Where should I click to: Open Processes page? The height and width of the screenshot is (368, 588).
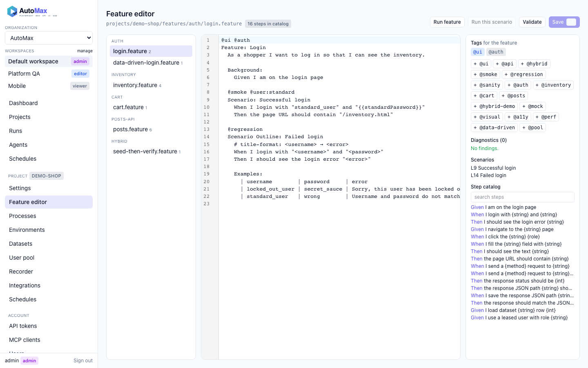point(49,216)
